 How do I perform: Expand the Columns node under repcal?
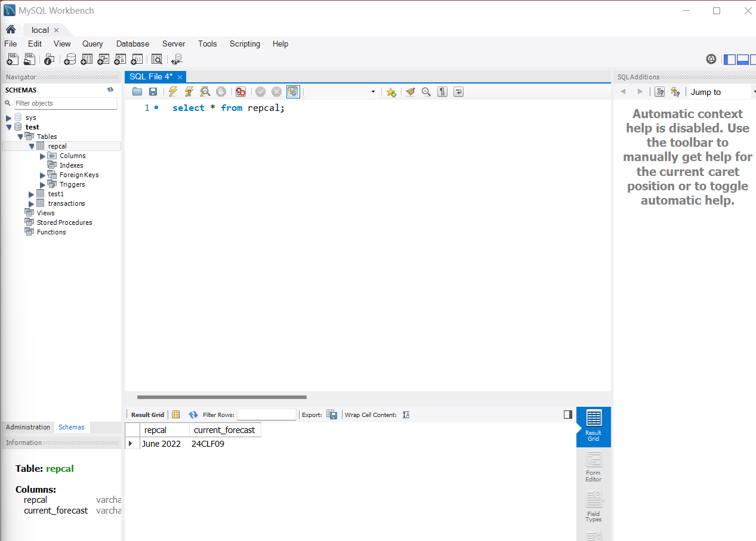42,156
